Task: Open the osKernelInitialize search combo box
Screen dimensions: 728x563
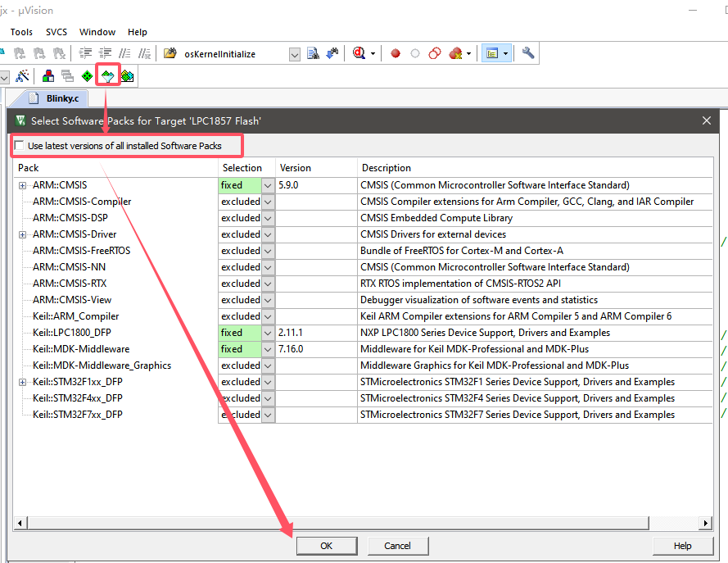Action: [295, 54]
